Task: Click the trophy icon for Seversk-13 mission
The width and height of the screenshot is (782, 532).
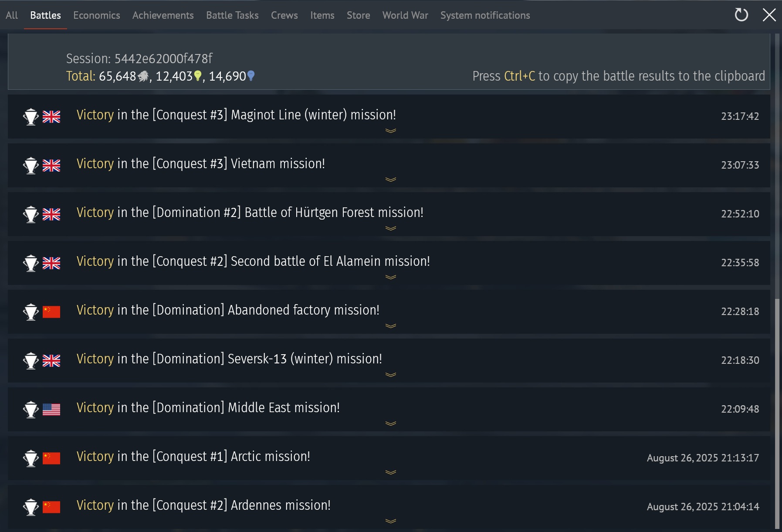Action: click(x=31, y=361)
